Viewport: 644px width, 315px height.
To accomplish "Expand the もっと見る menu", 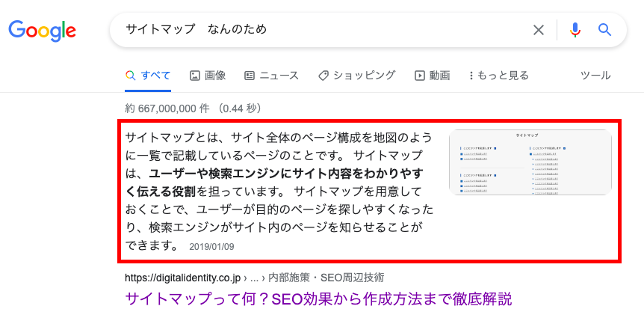I will pyautogui.click(x=498, y=76).
